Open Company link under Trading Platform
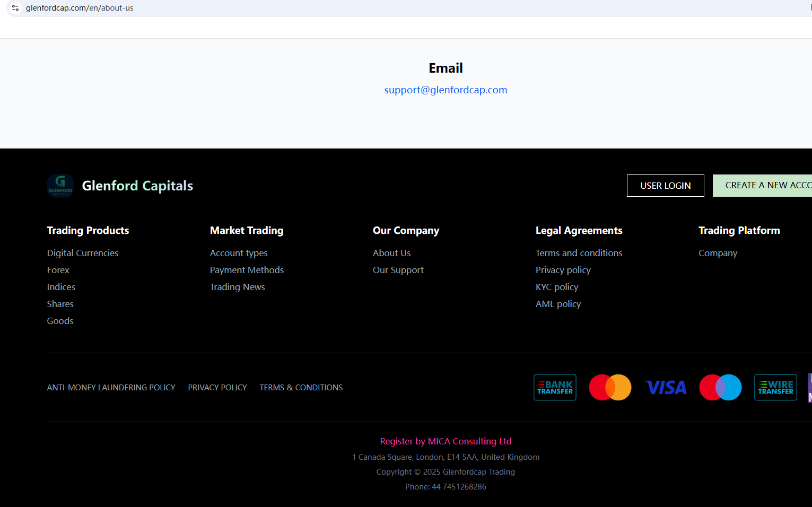This screenshot has height=507, width=812. [x=718, y=253]
